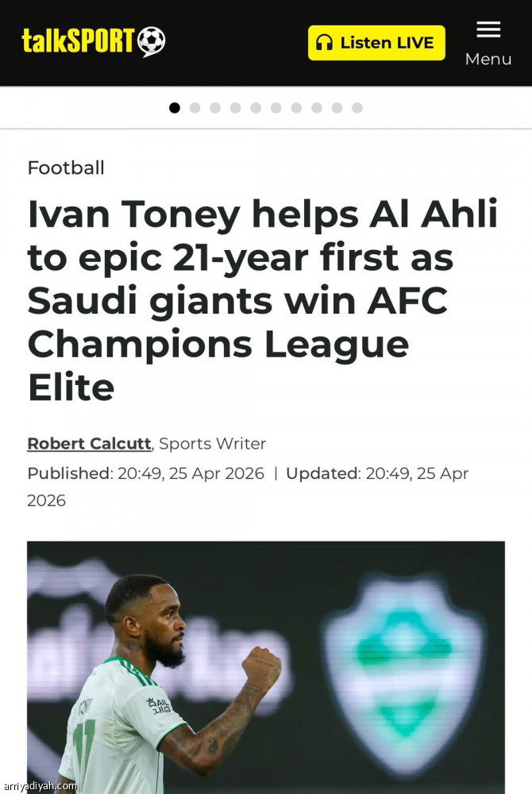This screenshot has width=532, height=794.
Task: Open the Ivan Toney article photo
Action: [x=266, y=667]
